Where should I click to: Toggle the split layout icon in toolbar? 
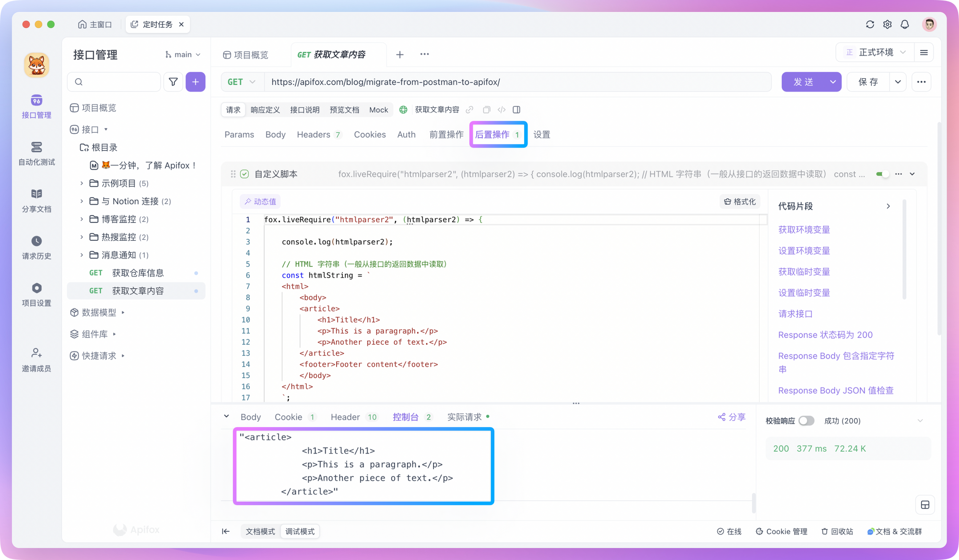(516, 110)
